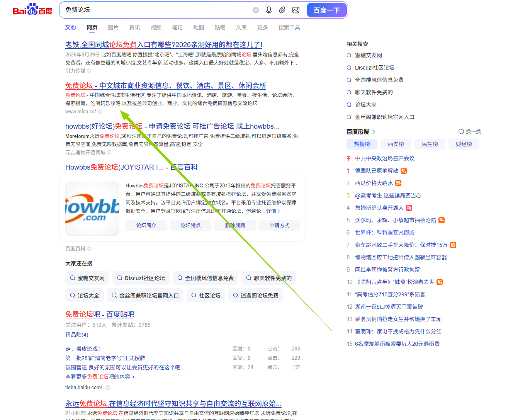Search 全国楼凤信息免费 chip under 大家还在搜
The height and width of the screenshot is (420, 513).
click(x=206, y=278)
